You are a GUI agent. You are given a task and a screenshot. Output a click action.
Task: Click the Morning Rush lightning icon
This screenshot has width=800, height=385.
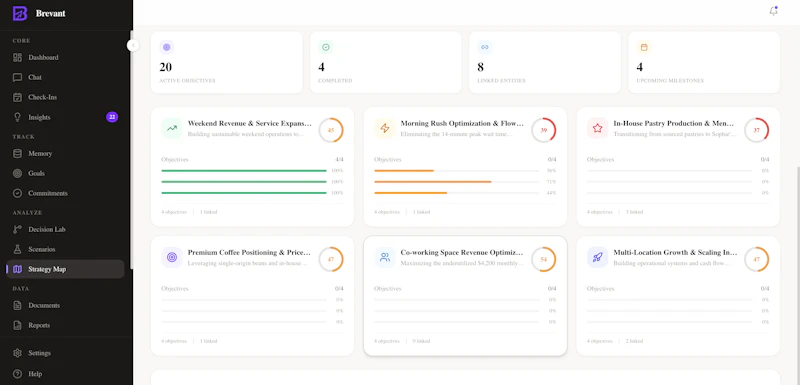[385, 129]
